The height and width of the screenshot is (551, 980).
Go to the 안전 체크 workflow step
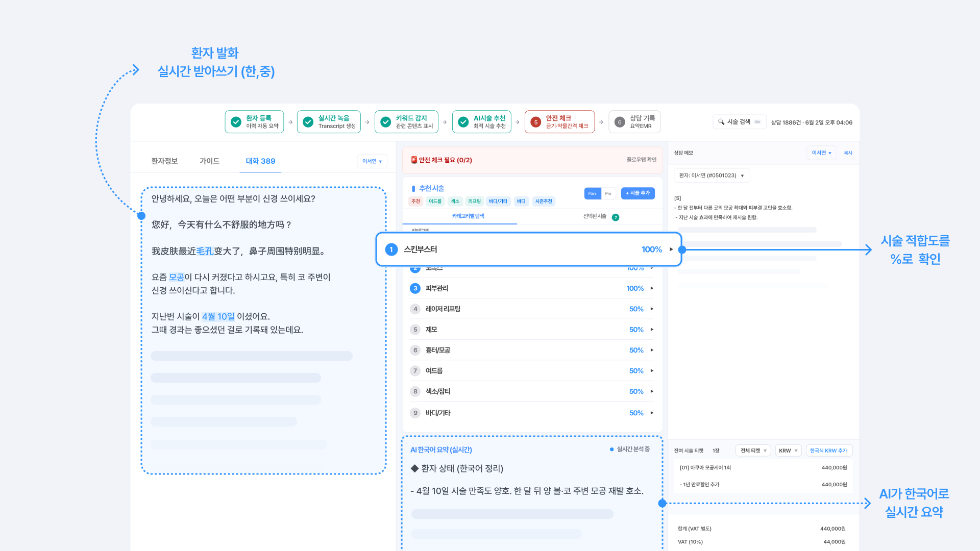click(x=559, y=122)
